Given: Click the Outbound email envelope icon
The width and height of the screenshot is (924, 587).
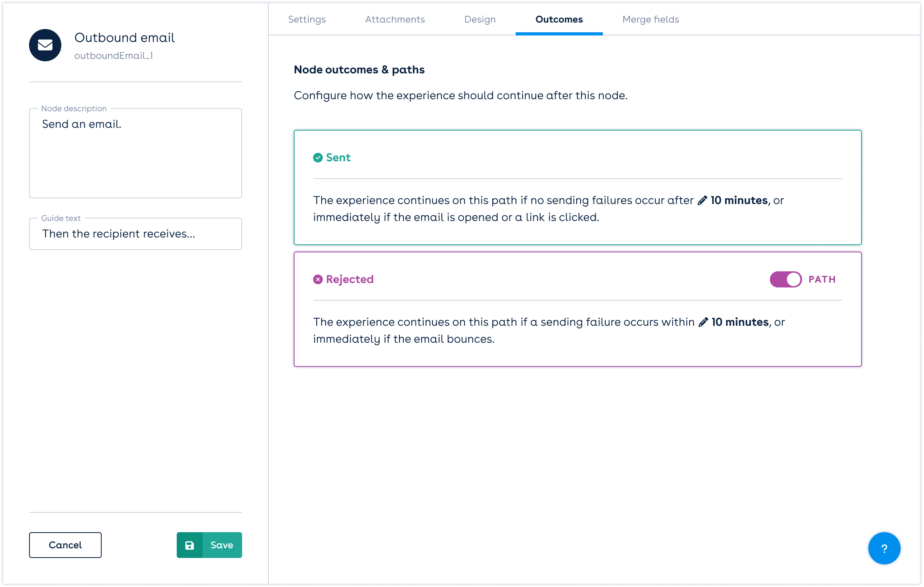Looking at the screenshot, I should 45,45.
